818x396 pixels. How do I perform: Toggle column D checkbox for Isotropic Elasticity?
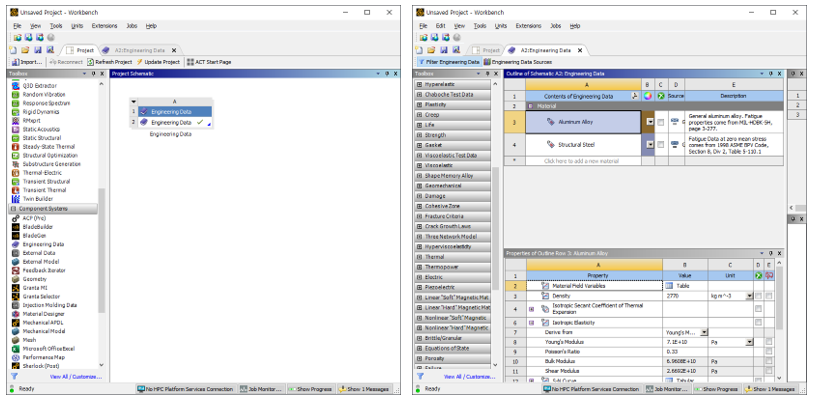(x=758, y=322)
